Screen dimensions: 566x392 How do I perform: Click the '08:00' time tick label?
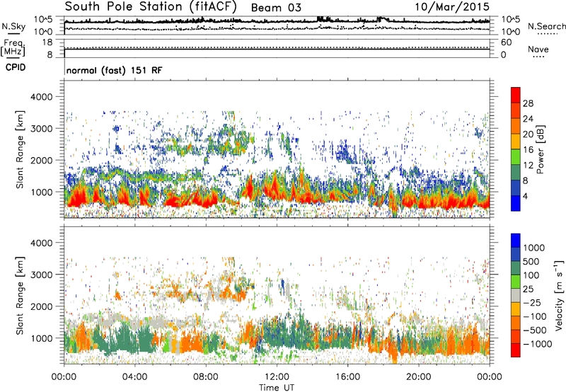205,377
